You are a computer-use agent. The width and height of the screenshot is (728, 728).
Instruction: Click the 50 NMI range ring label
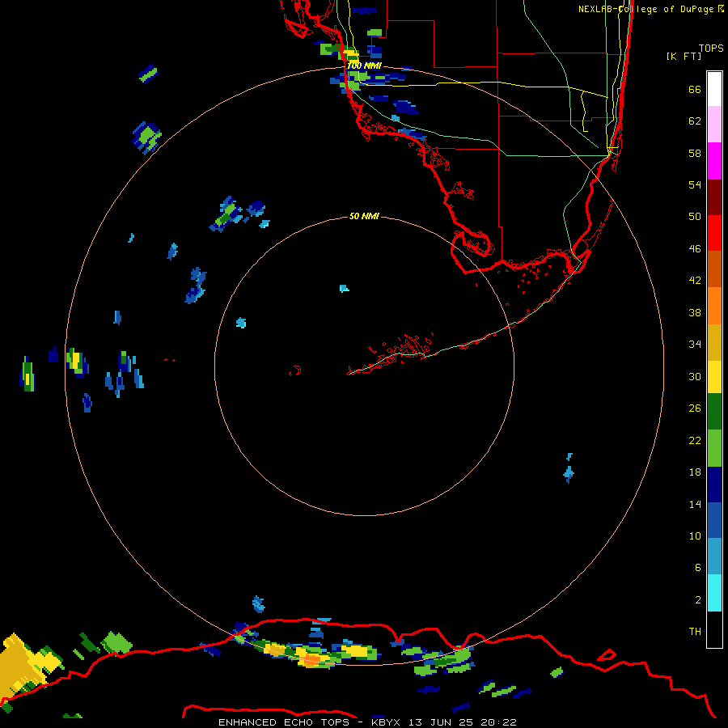364,216
